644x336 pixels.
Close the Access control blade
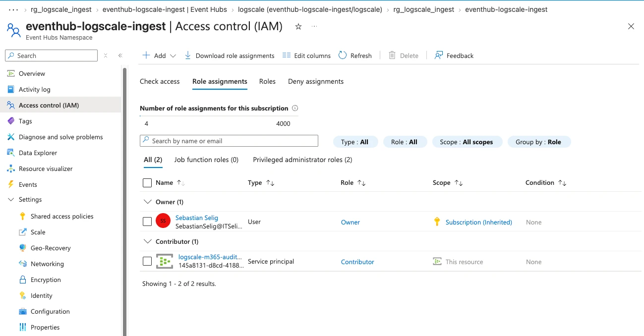point(631,27)
